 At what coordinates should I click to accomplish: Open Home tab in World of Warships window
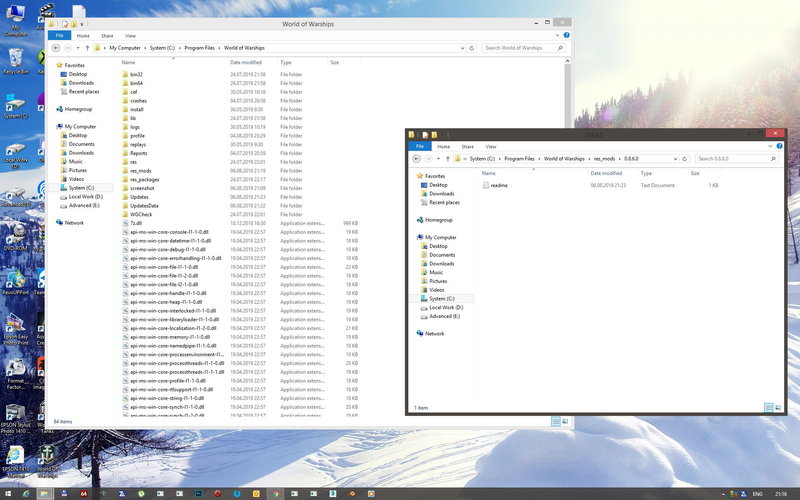(83, 36)
